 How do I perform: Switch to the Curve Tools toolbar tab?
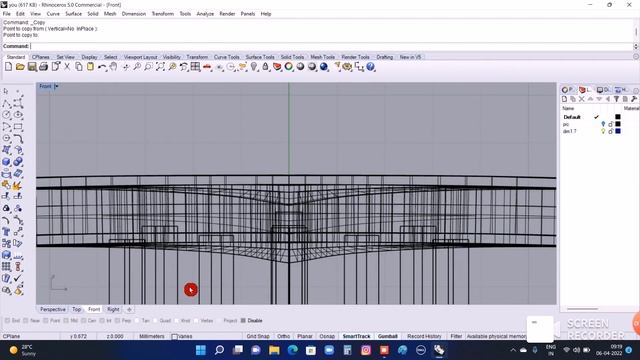(x=227, y=57)
